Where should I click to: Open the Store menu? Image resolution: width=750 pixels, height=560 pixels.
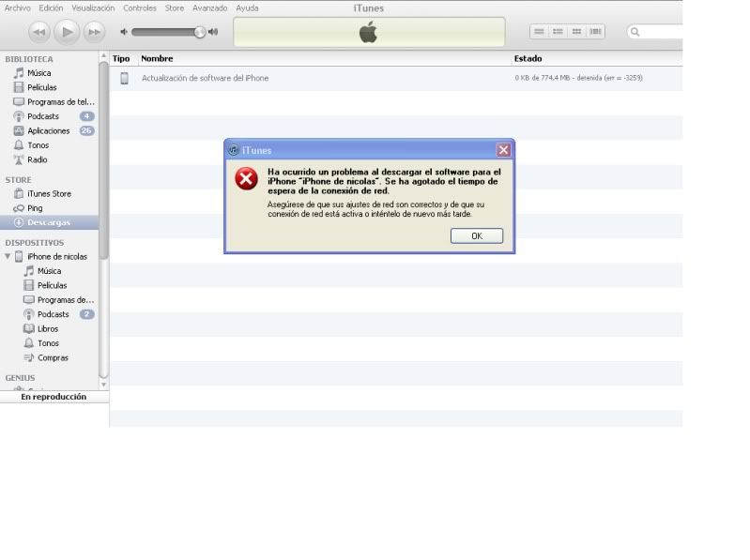pos(175,8)
